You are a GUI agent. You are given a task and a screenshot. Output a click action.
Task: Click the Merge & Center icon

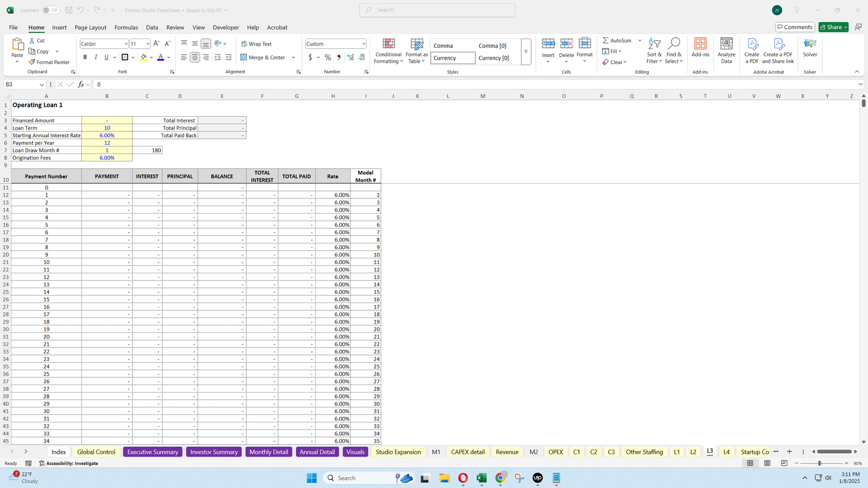pyautogui.click(x=244, y=57)
